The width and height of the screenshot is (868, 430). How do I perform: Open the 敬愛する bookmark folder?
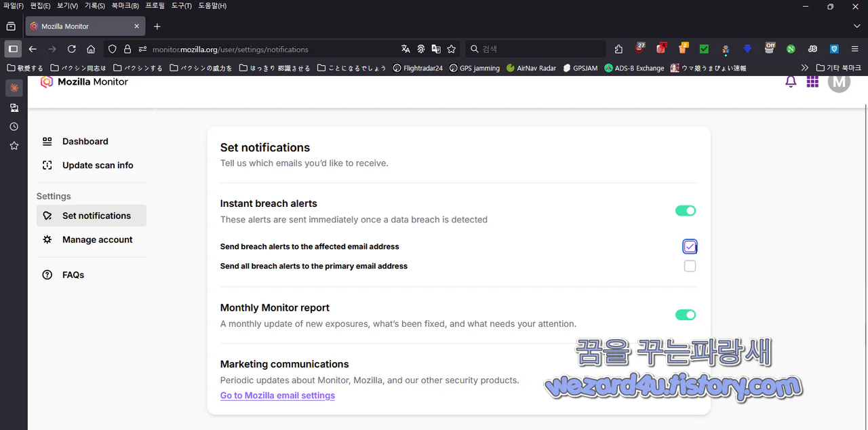[25, 68]
